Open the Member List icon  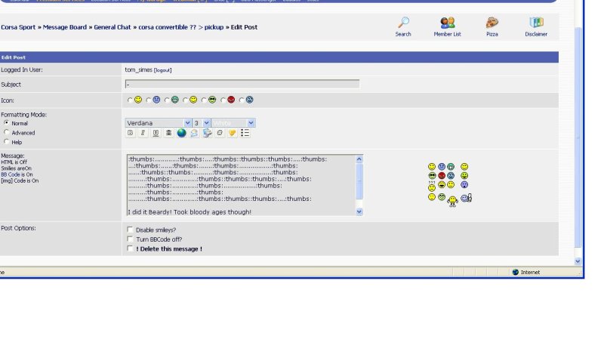click(447, 23)
